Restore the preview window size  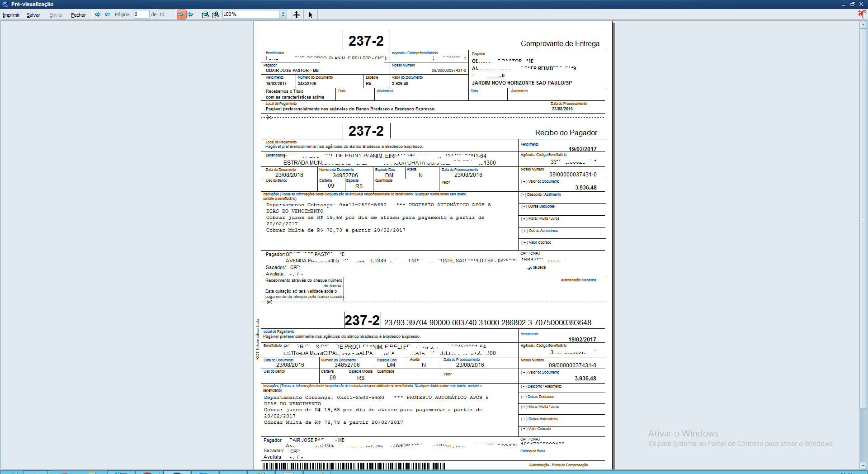coord(853,4)
